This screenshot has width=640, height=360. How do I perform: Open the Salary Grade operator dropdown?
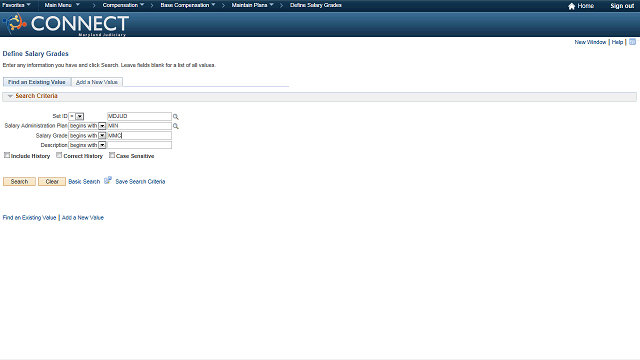coord(87,136)
